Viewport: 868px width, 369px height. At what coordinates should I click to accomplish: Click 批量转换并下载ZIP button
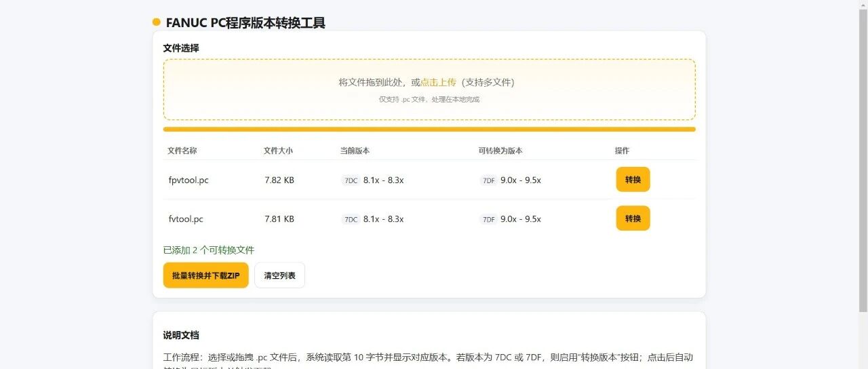206,275
